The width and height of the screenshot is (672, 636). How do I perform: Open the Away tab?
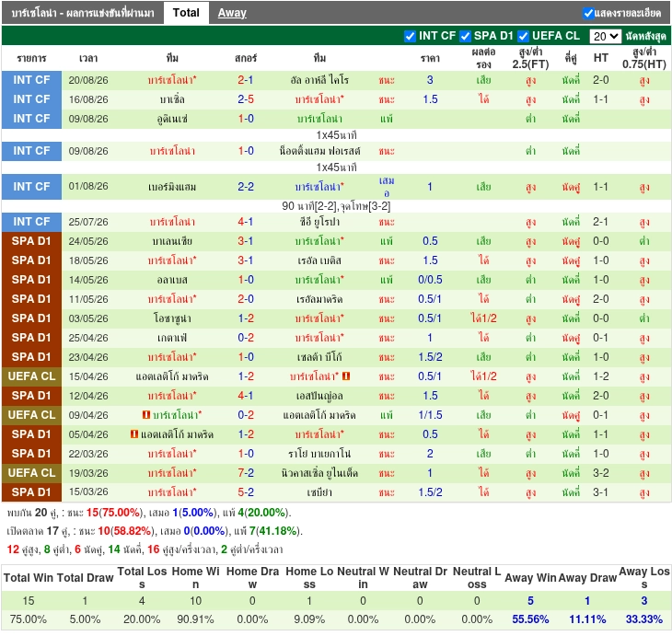[x=232, y=13]
